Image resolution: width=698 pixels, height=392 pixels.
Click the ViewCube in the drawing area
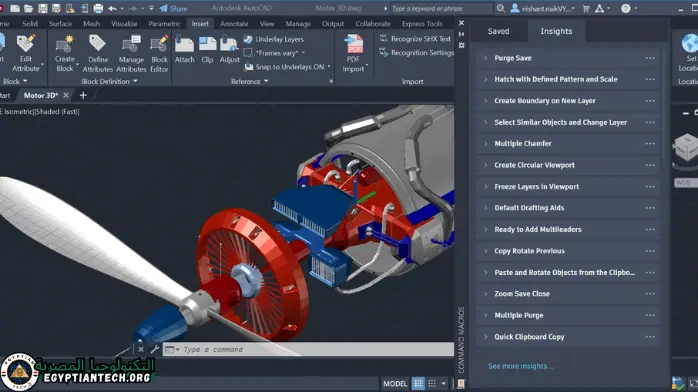[x=686, y=149]
